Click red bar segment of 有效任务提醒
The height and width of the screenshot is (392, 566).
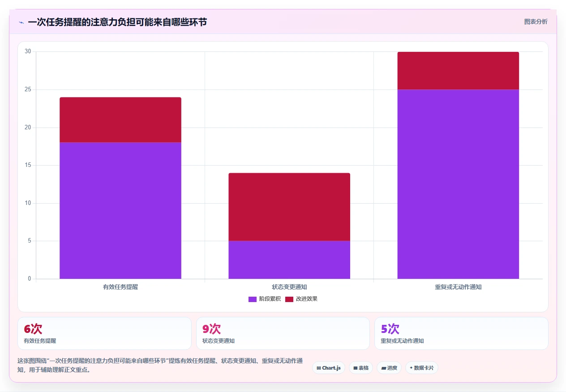[120, 120]
